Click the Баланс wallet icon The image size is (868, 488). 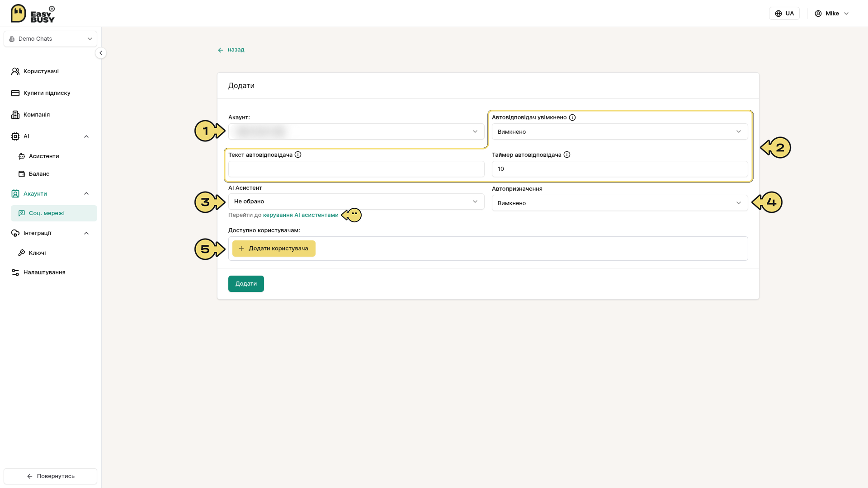[22, 174]
